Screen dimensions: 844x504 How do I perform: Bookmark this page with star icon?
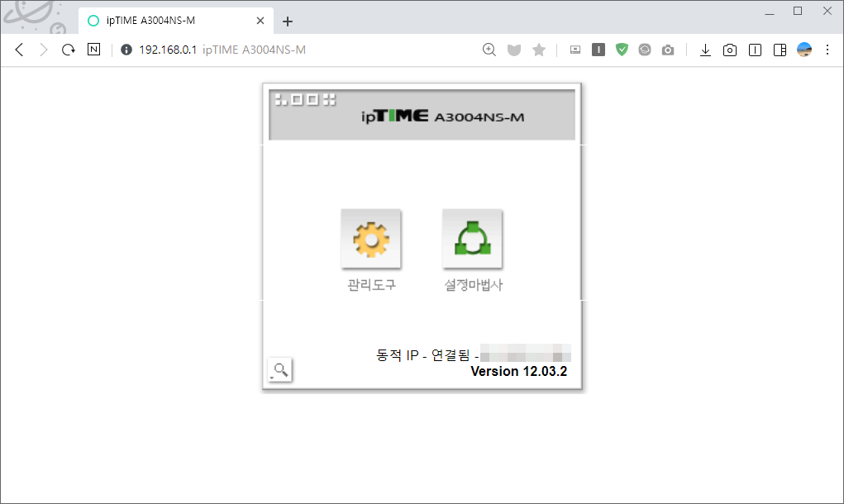coord(539,50)
